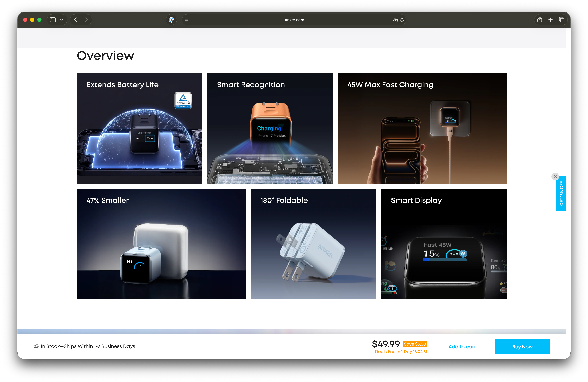Click the Smart Display feature tile

click(444, 244)
